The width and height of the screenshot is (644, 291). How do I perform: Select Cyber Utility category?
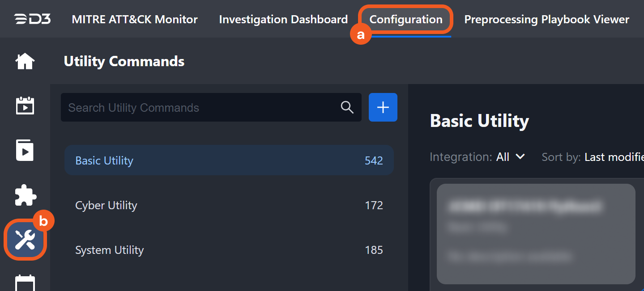click(229, 205)
